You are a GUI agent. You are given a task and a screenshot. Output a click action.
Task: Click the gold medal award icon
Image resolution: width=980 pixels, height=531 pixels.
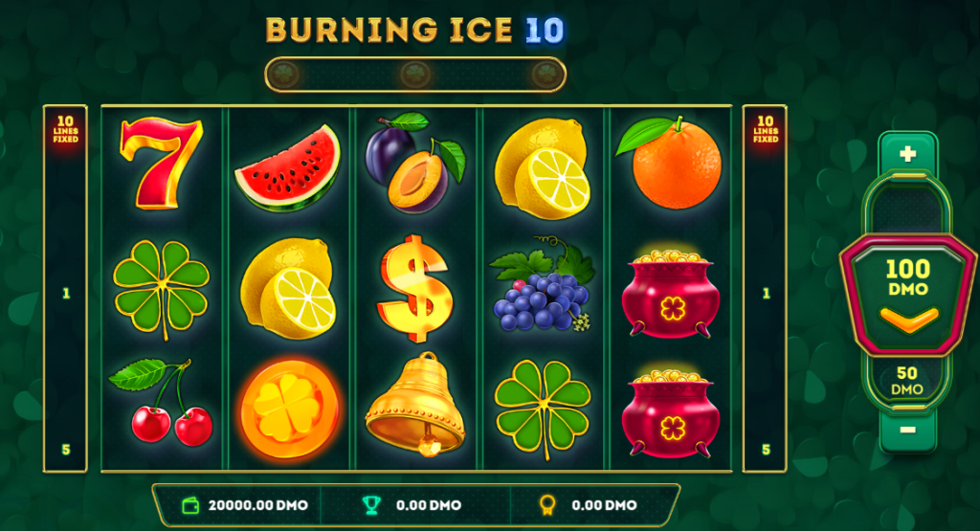[x=547, y=505]
